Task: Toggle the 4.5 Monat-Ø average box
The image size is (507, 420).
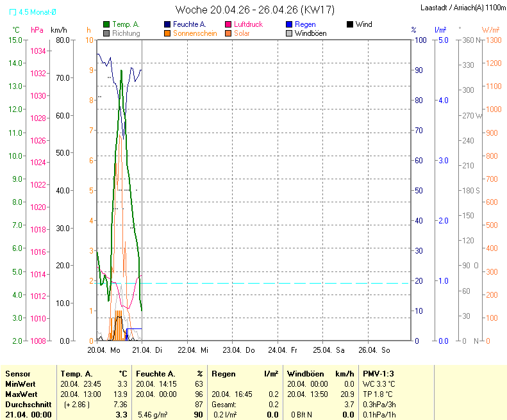Action: click(x=13, y=12)
